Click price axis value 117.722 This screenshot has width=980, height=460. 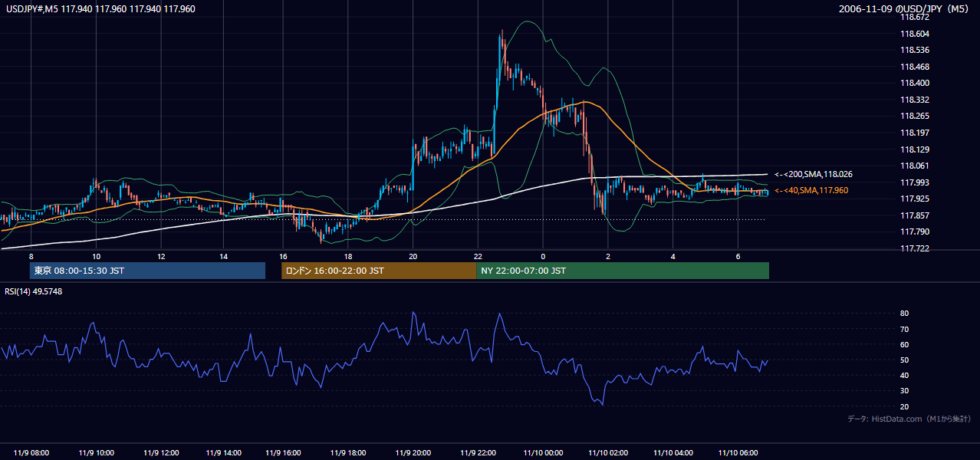coord(915,248)
